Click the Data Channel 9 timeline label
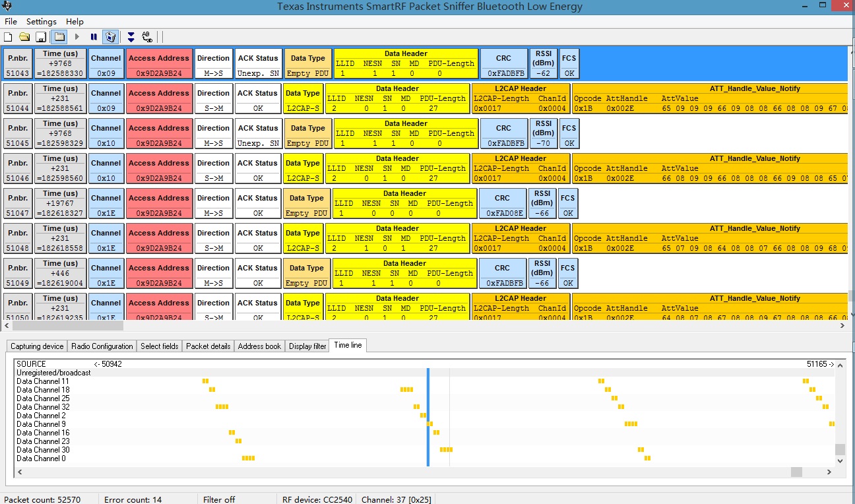The height and width of the screenshot is (504, 855). [41, 424]
